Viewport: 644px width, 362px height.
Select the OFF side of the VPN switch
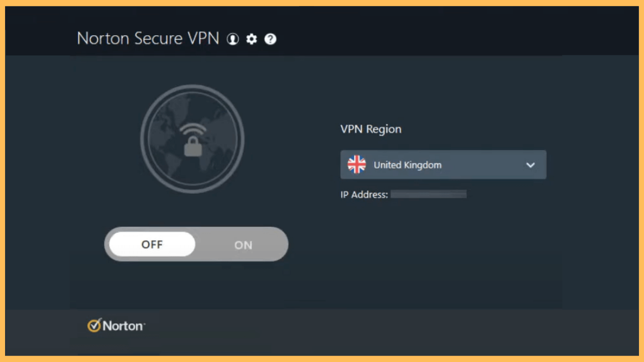pos(152,244)
